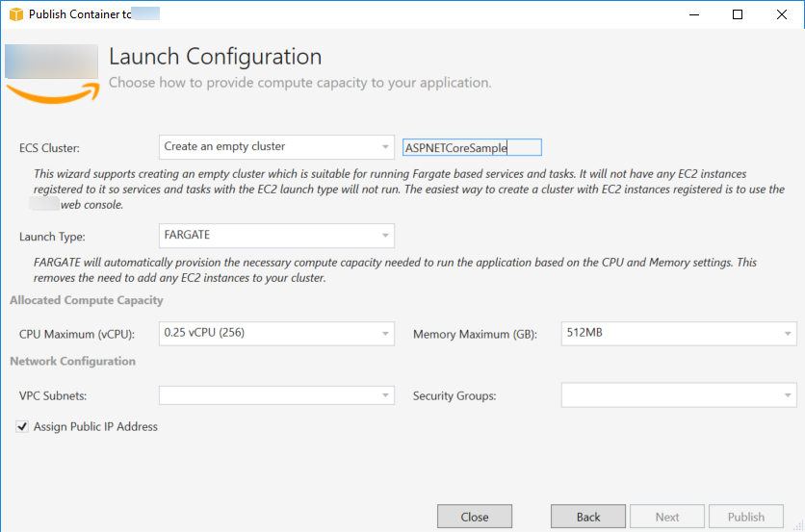Viewport: 805px width, 532px height.
Task: Open the VPC Subnets dropdown
Action: (276, 395)
